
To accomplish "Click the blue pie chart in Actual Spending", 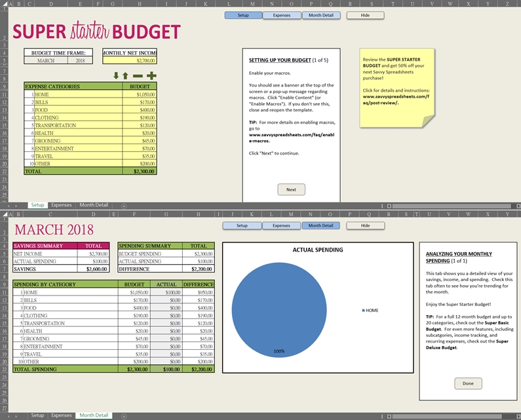I will 279,310.
